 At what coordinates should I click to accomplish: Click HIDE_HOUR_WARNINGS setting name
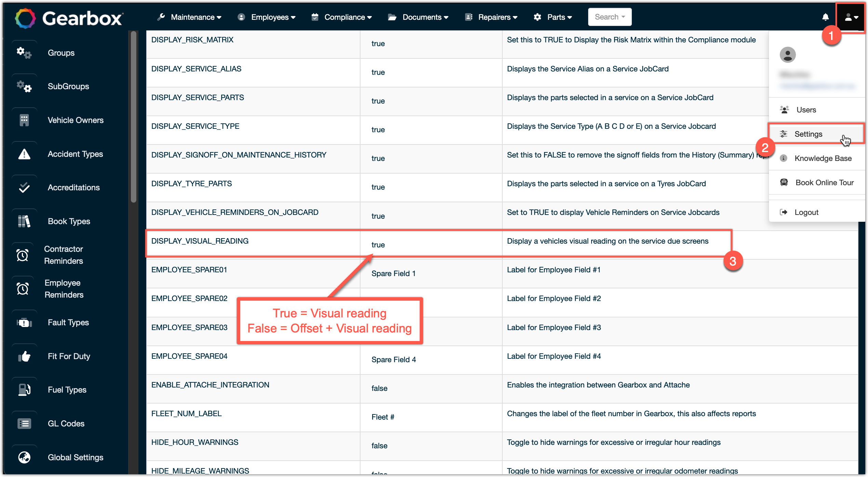coord(195,442)
